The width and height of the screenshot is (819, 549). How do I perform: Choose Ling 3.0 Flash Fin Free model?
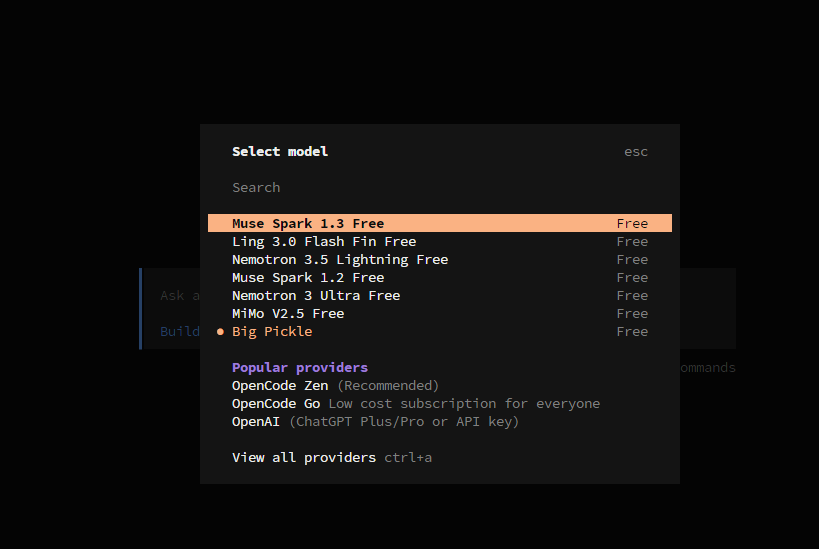point(440,241)
